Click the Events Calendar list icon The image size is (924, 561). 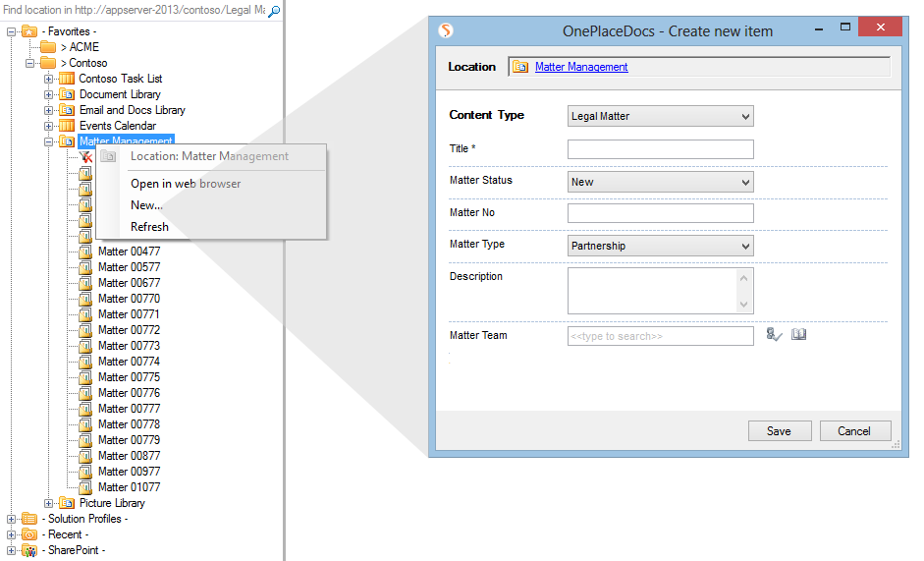(x=67, y=126)
